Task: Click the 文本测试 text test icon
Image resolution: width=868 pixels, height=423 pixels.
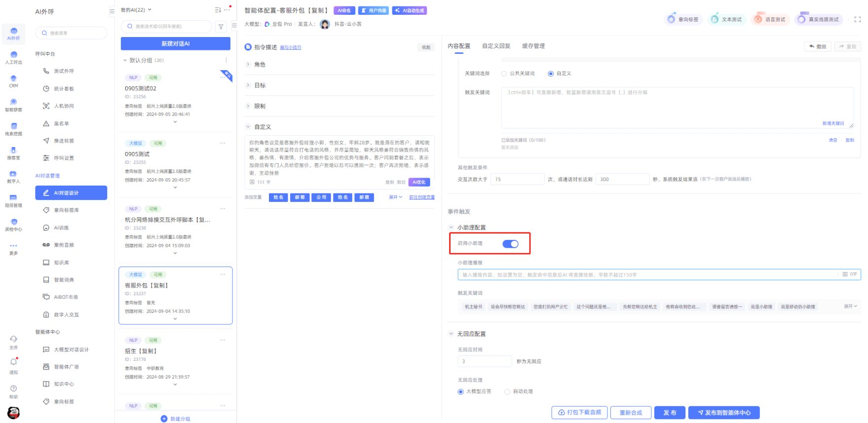Action: tap(715, 19)
